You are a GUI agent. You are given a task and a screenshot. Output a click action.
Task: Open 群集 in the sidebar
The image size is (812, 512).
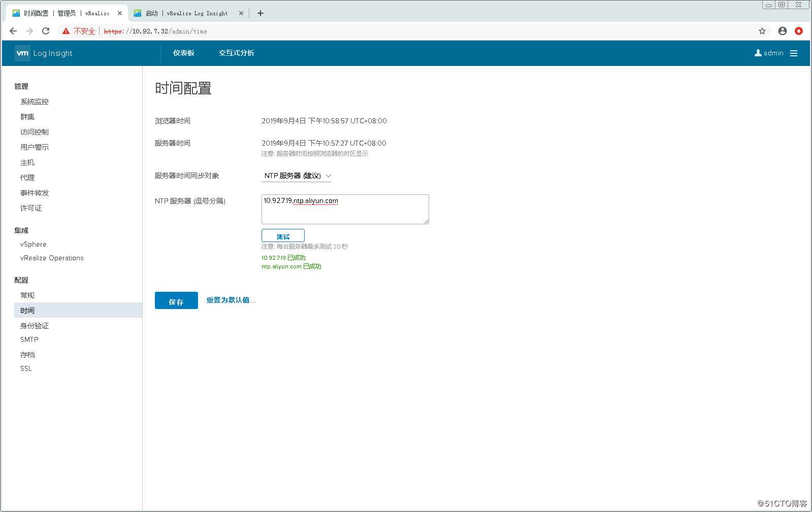(x=27, y=117)
